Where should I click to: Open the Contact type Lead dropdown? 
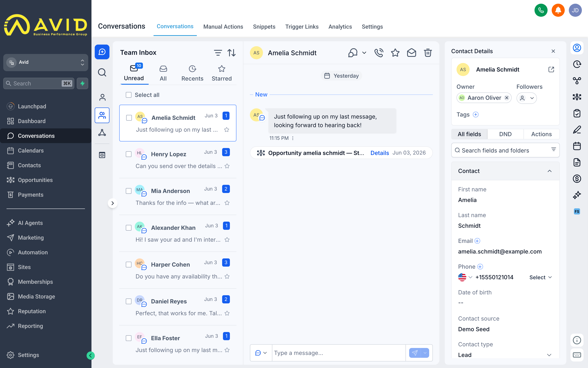click(x=505, y=355)
